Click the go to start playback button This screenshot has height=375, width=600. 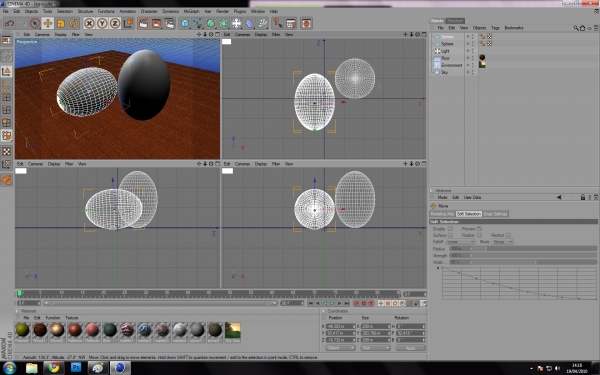click(311, 303)
